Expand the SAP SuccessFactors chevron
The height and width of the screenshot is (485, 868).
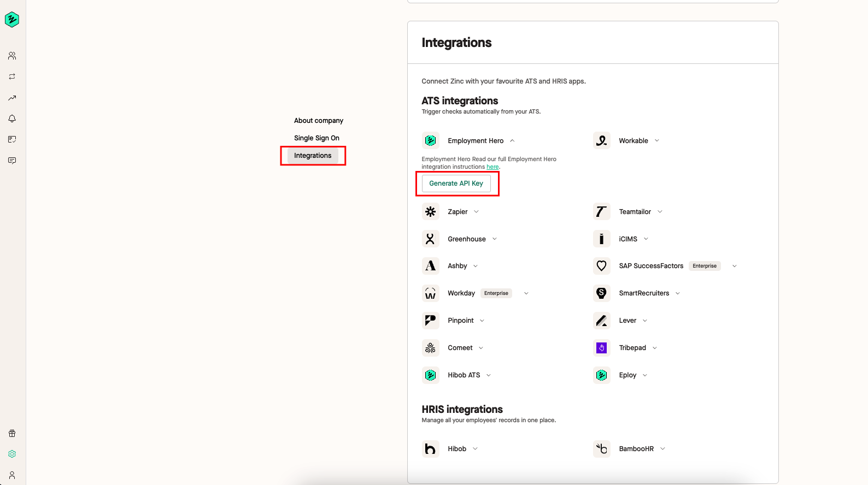click(735, 267)
